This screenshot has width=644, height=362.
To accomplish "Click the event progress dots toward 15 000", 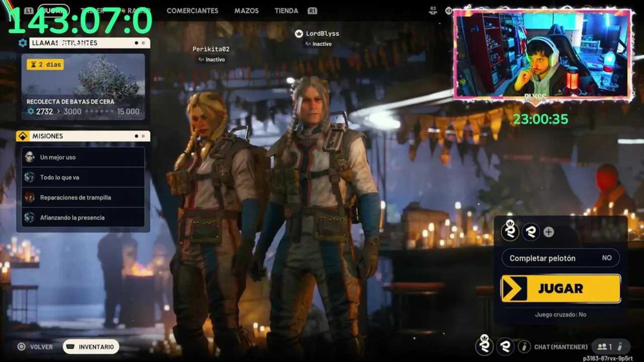I will (99, 112).
